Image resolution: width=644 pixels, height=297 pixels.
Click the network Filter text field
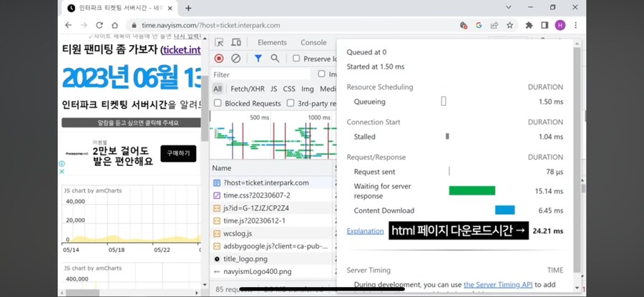click(262, 74)
